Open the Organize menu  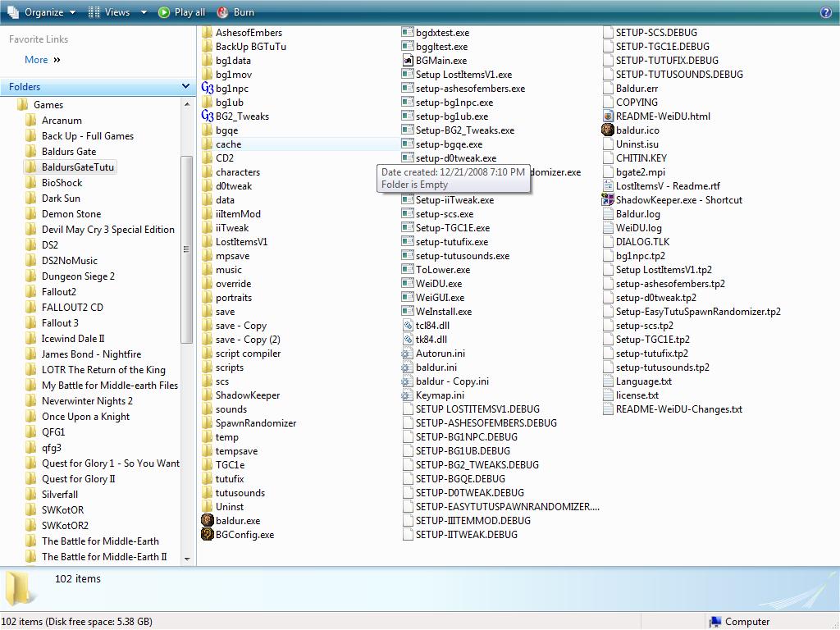[x=41, y=11]
